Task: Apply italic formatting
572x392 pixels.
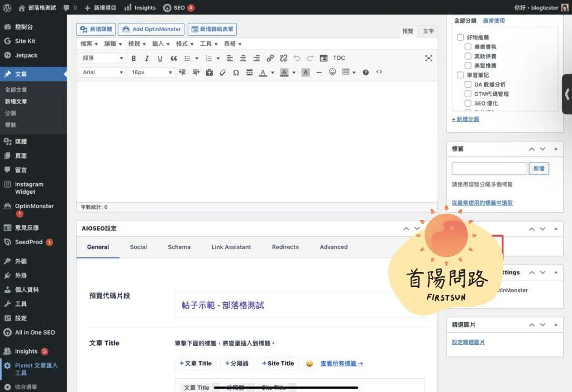Action: coord(147,58)
